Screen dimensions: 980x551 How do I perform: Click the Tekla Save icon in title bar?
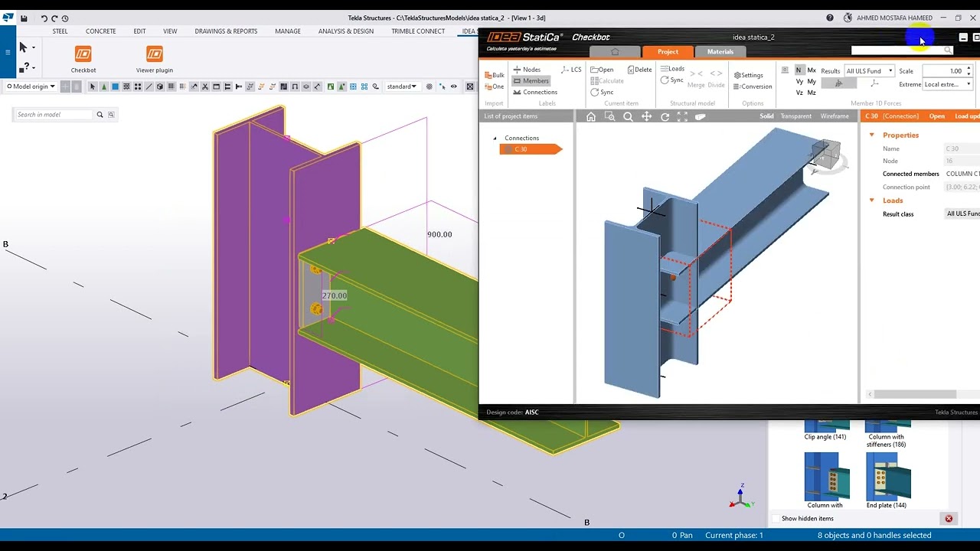point(24,18)
